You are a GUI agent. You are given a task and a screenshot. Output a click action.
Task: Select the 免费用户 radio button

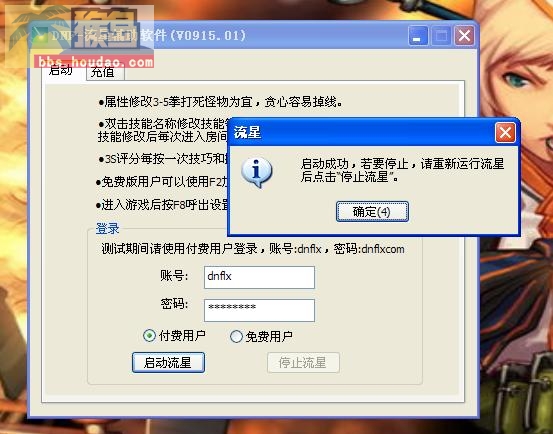coord(236,336)
